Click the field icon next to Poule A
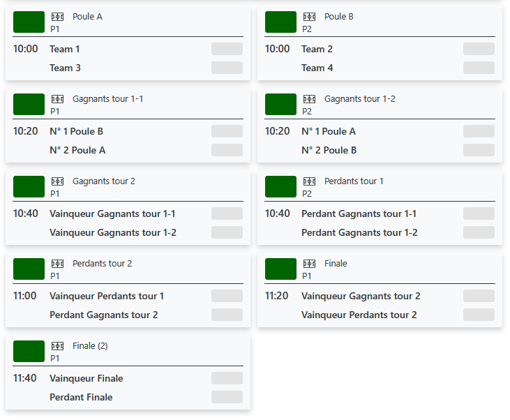This screenshot has width=510, height=420. click(x=57, y=17)
